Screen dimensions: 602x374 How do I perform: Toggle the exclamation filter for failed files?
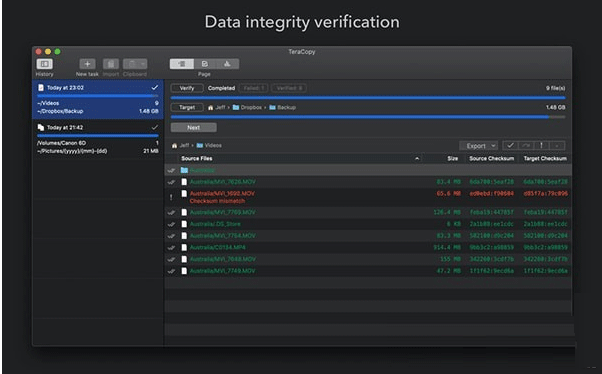coord(541,146)
